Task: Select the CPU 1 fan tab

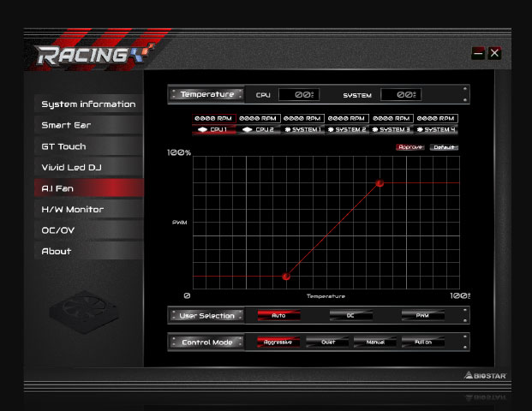Action: click(x=214, y=129)
